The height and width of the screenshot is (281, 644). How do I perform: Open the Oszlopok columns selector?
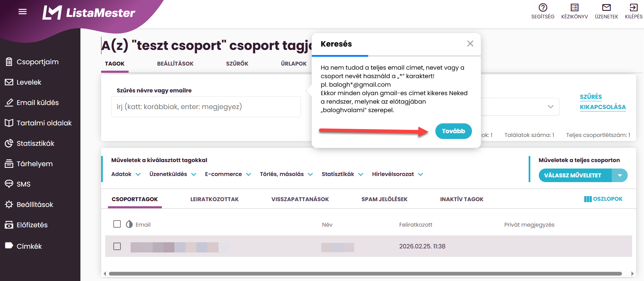pos(603,199)
